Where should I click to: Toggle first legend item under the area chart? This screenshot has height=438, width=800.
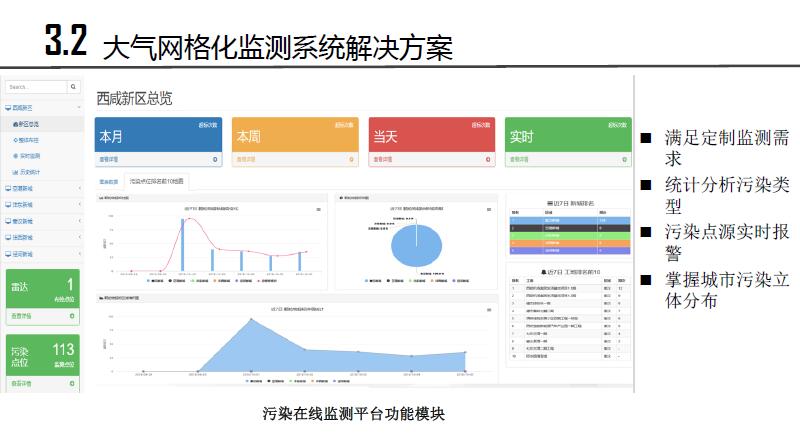click(248, 381)
